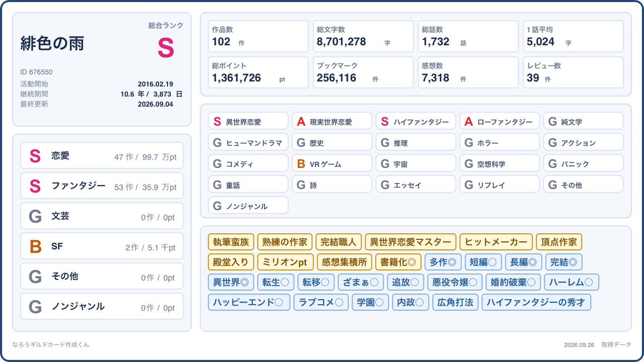The width and height of the screenshot is (644, 362).
Task: Select the 執筆蛮族 badge
Action: [x=231, y=242]
